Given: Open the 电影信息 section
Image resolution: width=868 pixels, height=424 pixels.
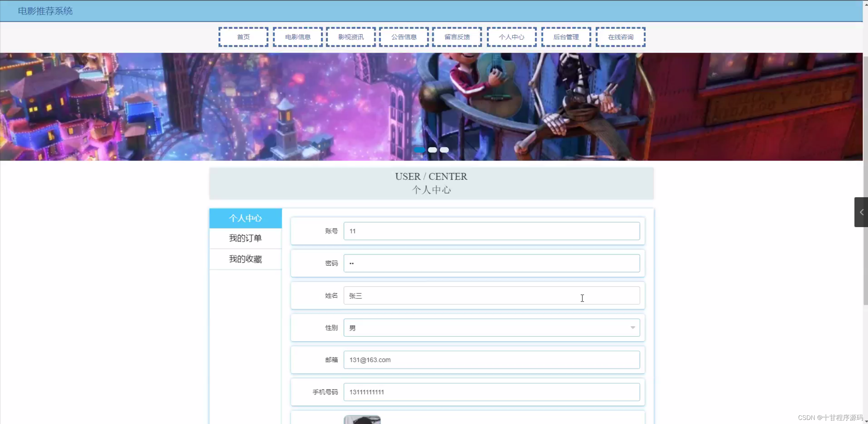Looking at the screenshot, I should [x=297, y=37].
